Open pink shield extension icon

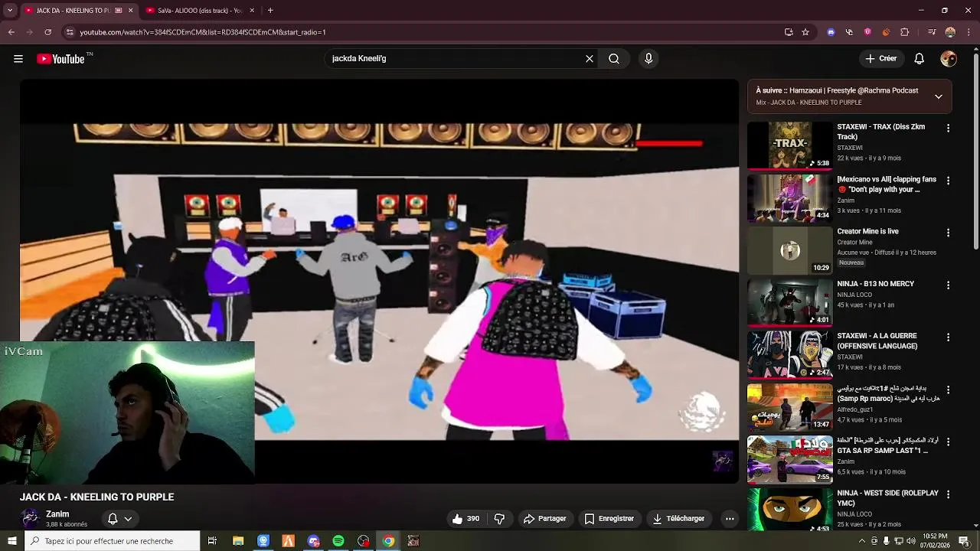(867, 32)
